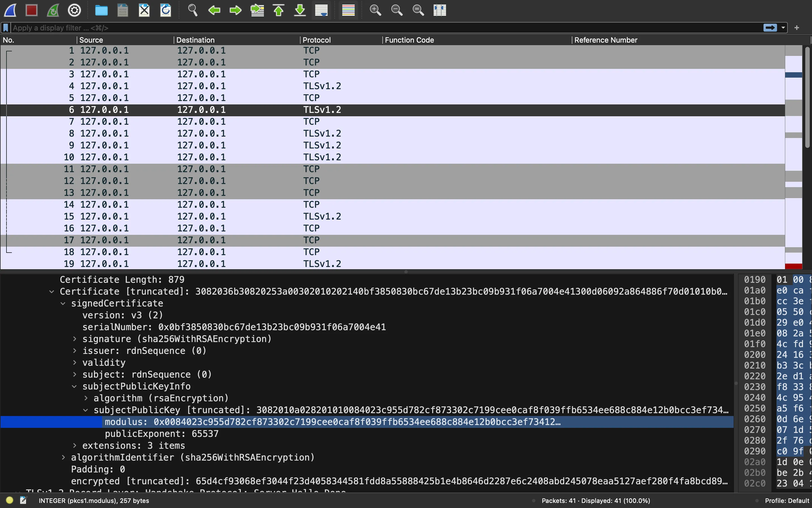Select the Certificate Length: 879 line
The image size is (812, 508).
(x=367, y=279)
